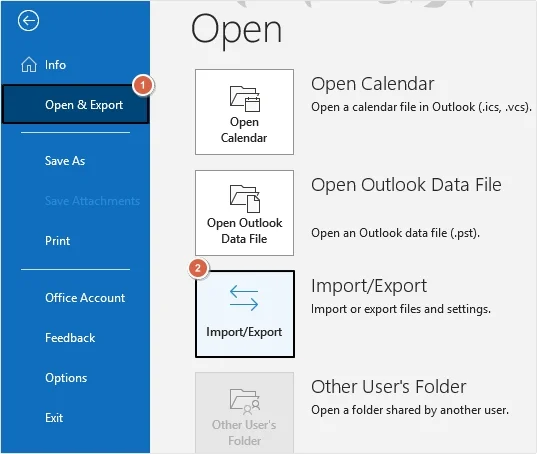Click the Open Calendar button
The width and height of the screenshot is (537, 454).
[x=244, y=112]
